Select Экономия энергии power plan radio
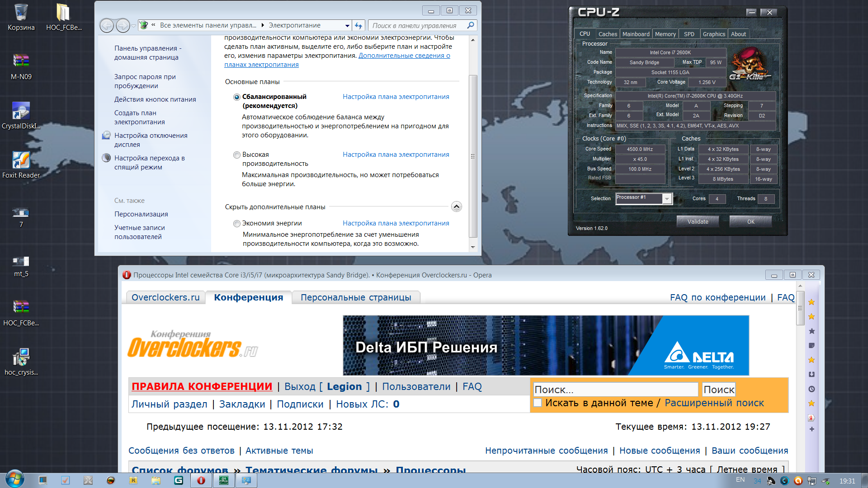The height and width of the screenshot is (488, 868). click(x=236, y=224)
